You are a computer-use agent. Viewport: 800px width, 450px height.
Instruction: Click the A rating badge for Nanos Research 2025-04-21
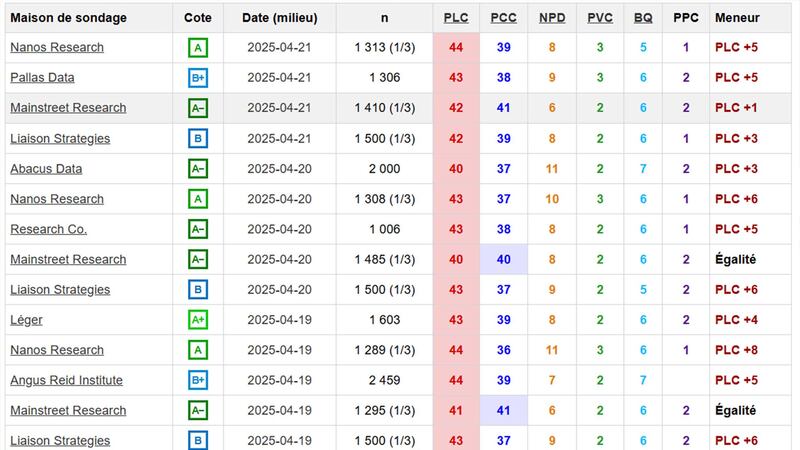pos(198,47)
